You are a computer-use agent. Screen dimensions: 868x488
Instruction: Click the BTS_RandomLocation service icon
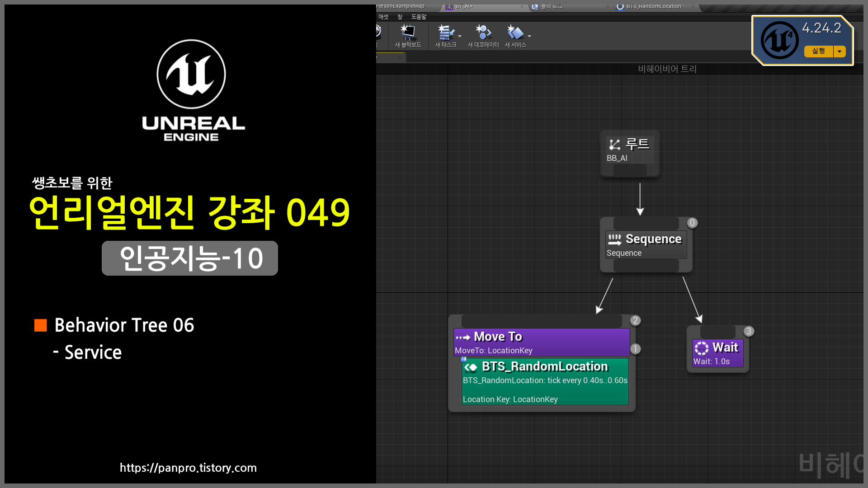[471, 367]
